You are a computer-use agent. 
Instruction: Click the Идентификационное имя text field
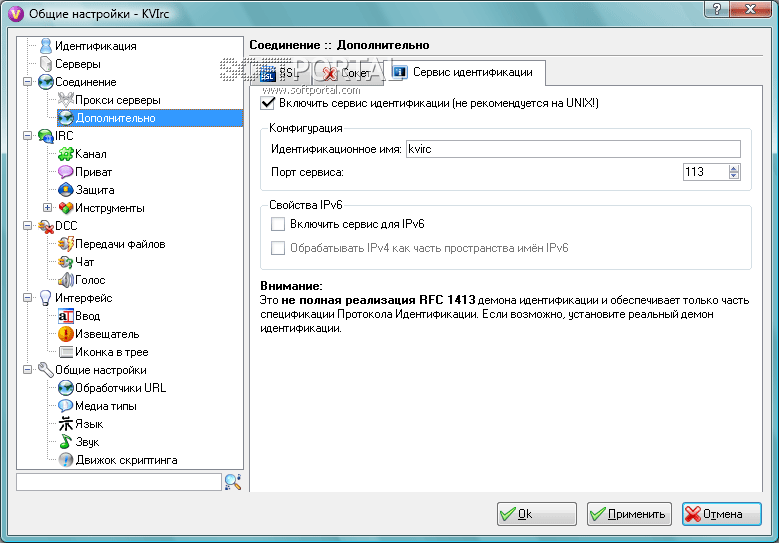tap(573, 149)
